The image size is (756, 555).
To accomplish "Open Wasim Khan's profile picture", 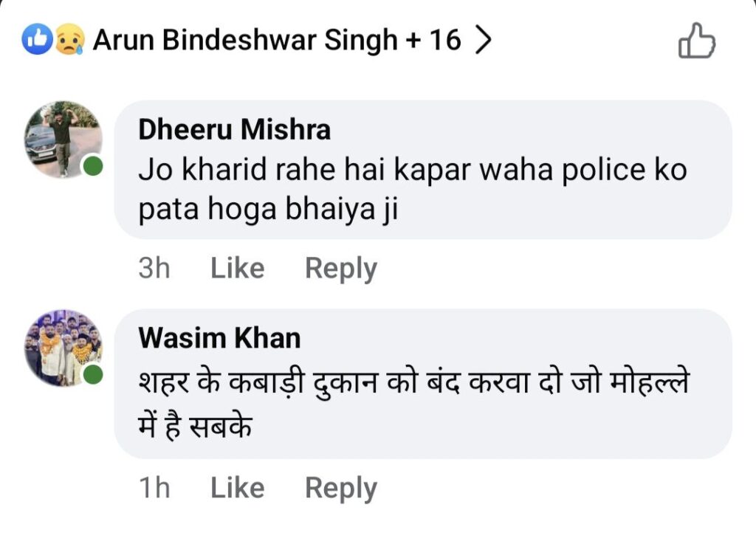I will 62,347.
